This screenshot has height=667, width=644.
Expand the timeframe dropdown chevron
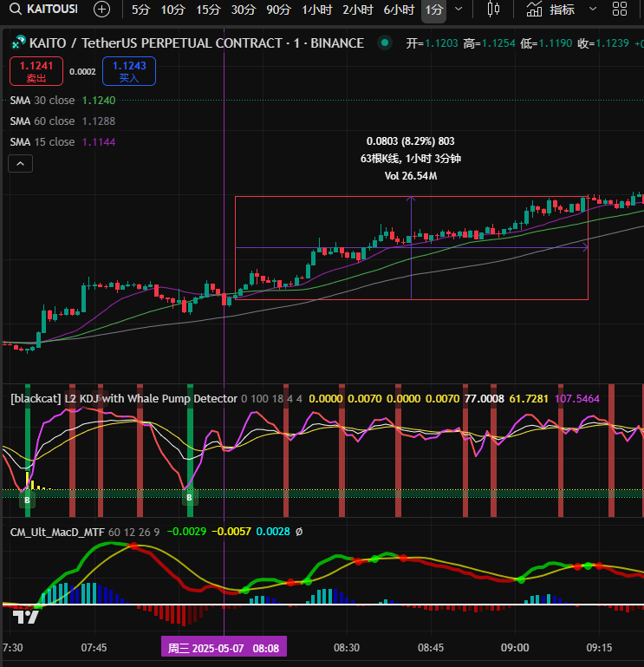[459, 9]
